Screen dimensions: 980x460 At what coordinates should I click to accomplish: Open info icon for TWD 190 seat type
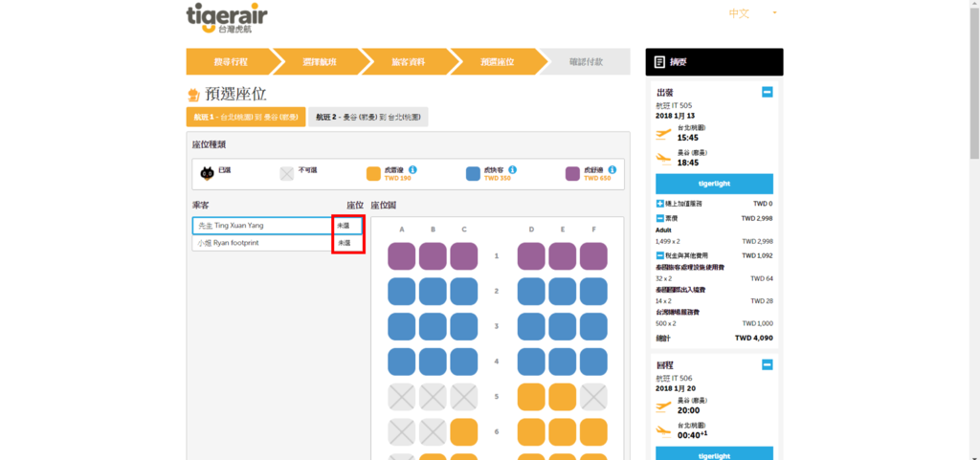(413, 170)
